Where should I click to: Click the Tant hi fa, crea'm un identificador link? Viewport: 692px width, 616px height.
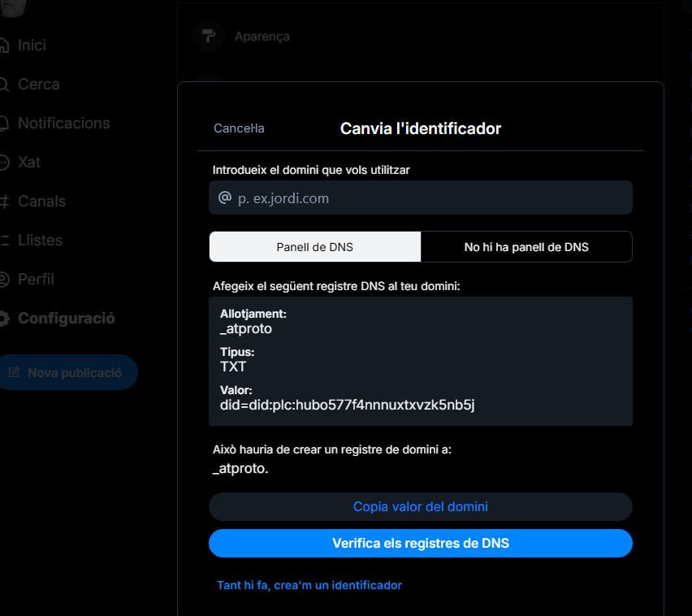pos(309,585)
